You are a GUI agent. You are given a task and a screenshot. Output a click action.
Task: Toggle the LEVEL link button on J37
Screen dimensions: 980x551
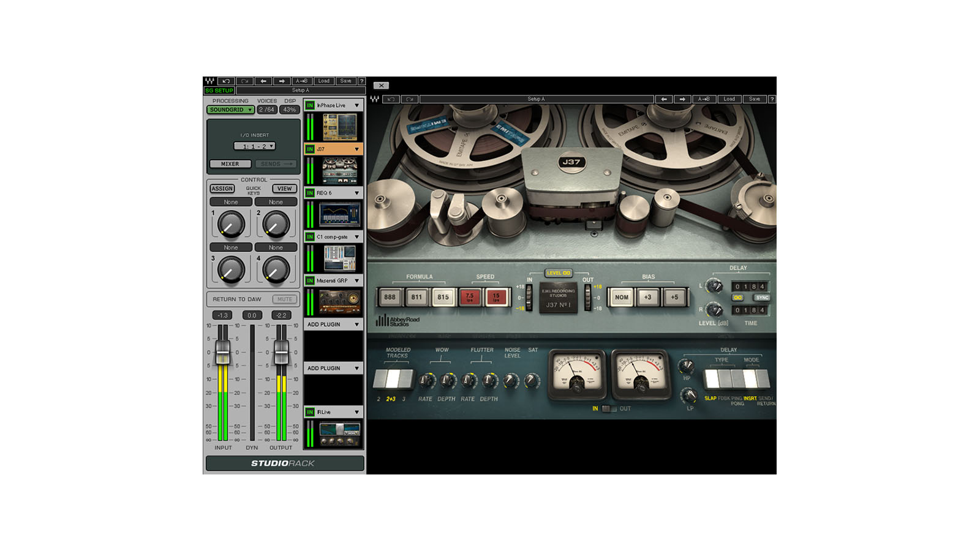click(x=559, y=273)
